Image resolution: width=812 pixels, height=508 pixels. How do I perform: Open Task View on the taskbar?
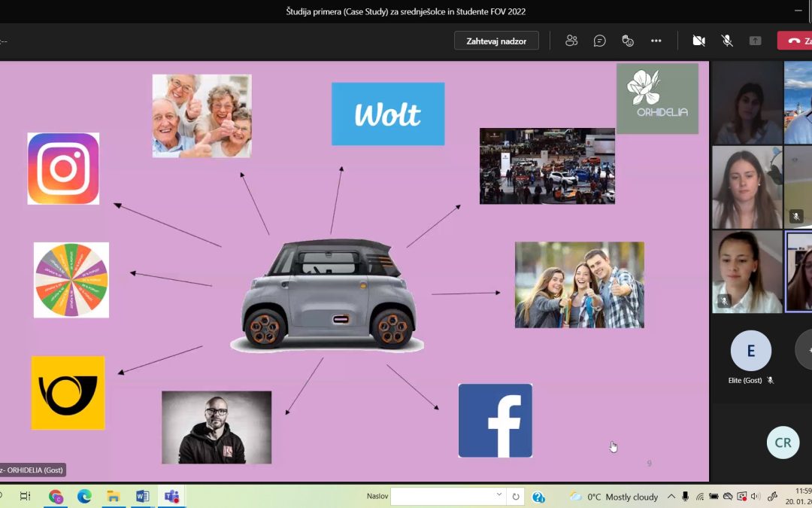pos(24,496)
